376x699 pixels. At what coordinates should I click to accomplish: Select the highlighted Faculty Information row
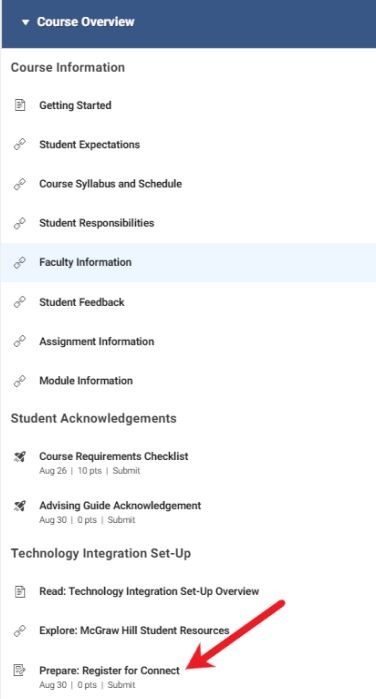click(188, 263)
